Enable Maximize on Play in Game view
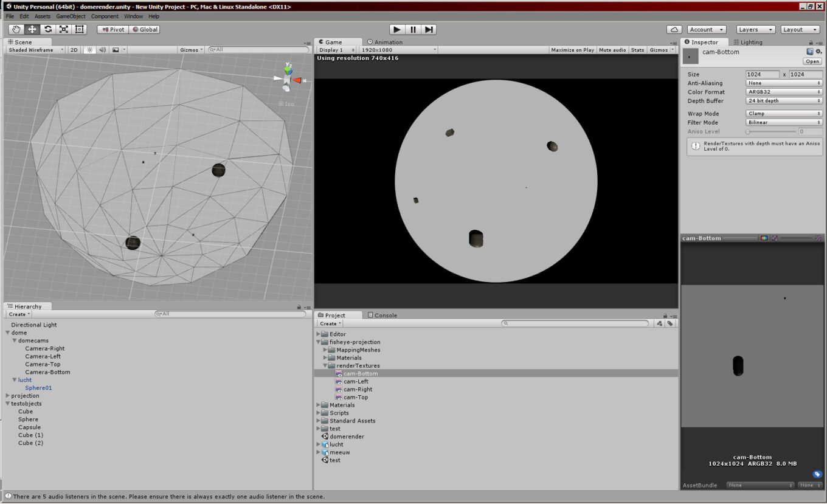827x504 pixels. 572,50
